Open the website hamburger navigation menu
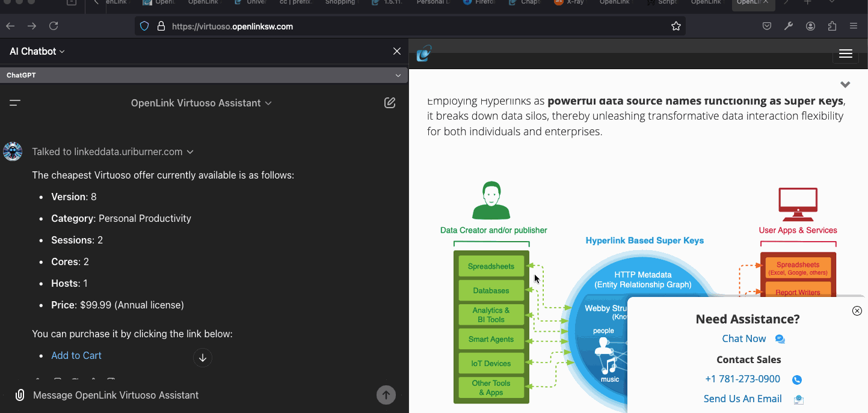 tap(846, 54)
